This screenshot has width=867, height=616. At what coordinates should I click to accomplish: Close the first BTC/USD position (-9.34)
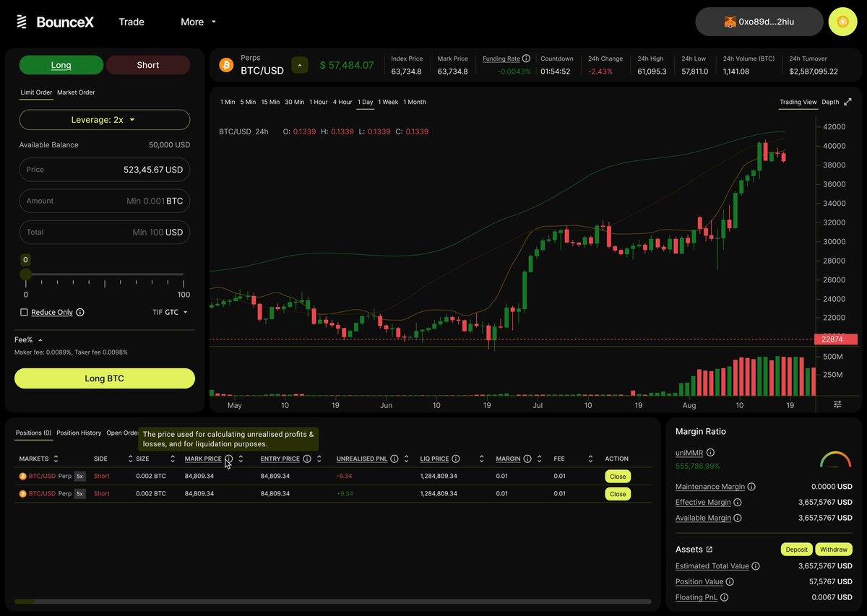[618, 477]
